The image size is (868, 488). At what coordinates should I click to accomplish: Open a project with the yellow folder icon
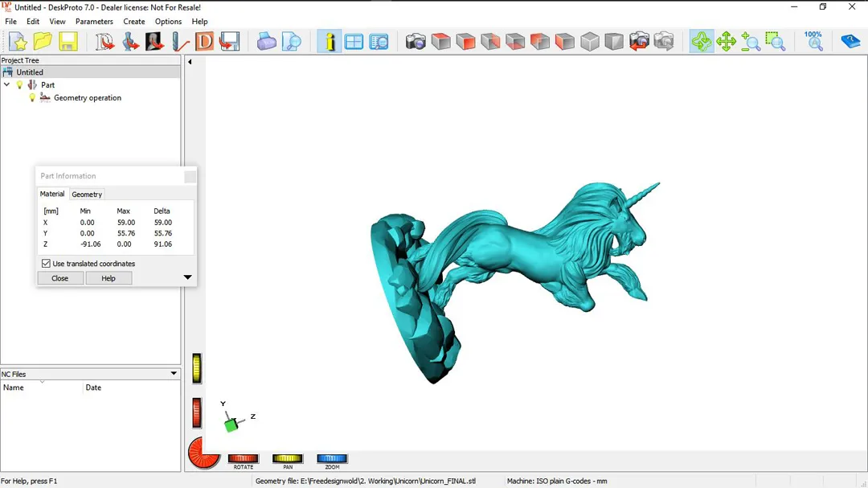pos(43,42)
